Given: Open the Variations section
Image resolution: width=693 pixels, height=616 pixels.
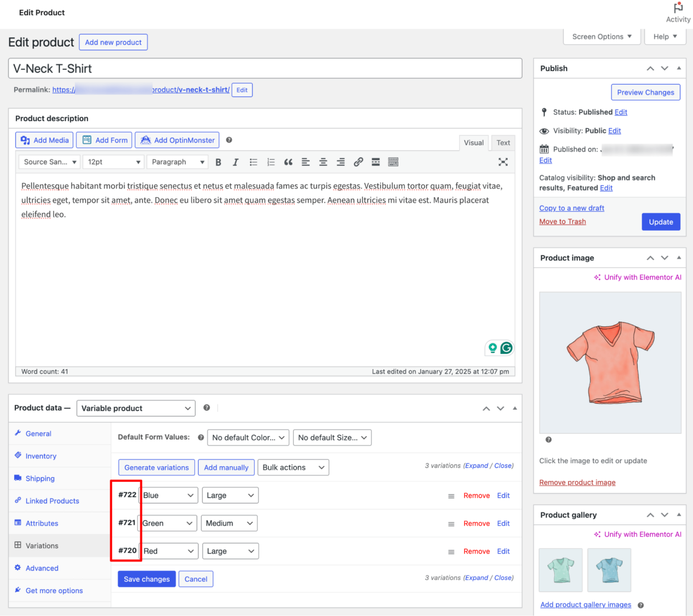Looking at the screenshot, I should (x=42, y=546).
